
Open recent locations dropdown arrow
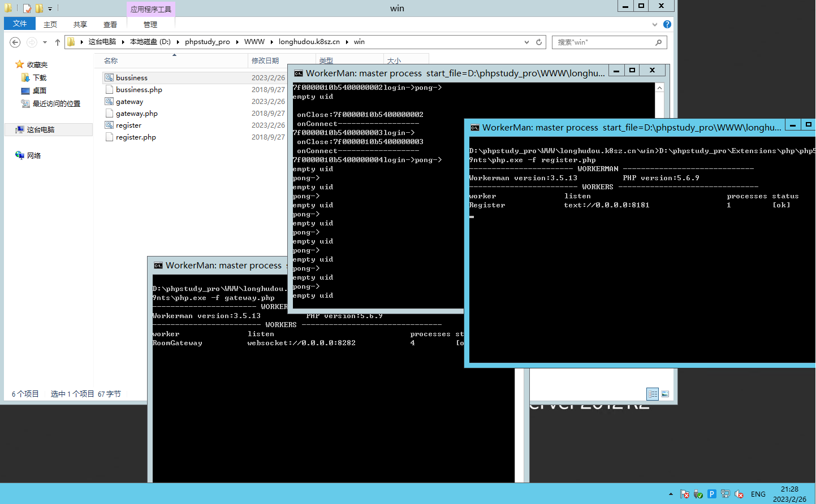click(45, 42)
